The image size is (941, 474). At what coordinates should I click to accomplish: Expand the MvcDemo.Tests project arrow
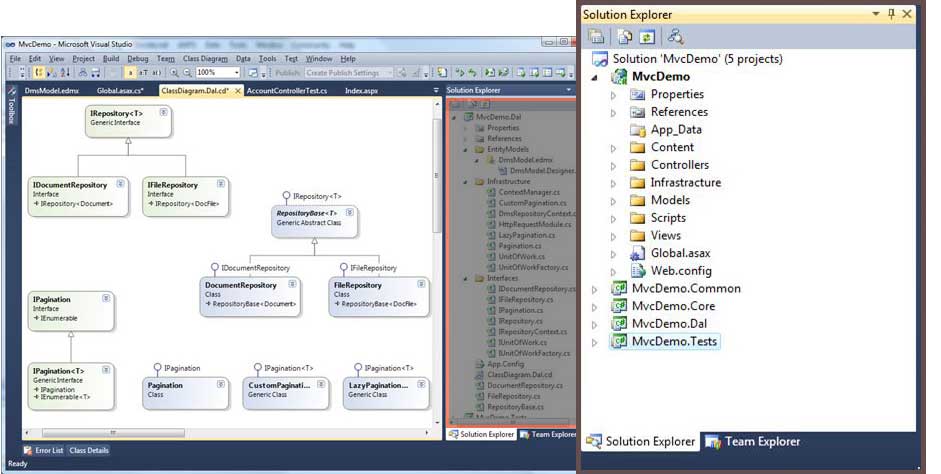click(595, 343)
